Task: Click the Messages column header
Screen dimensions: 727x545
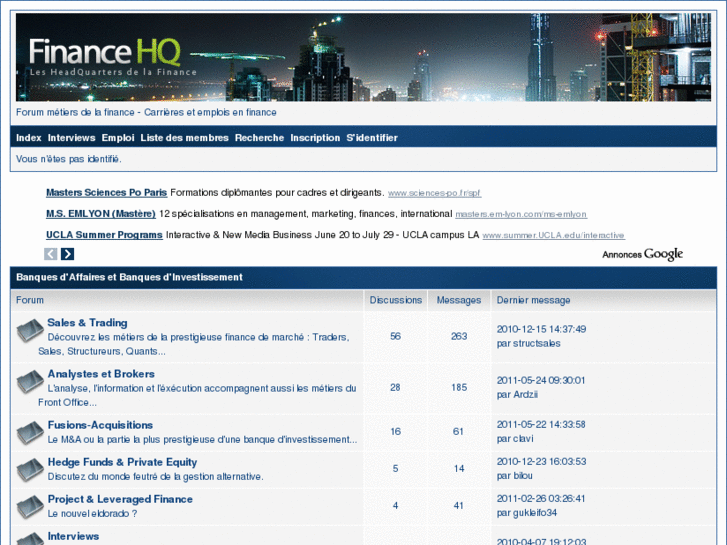Action: coord(459,300)
